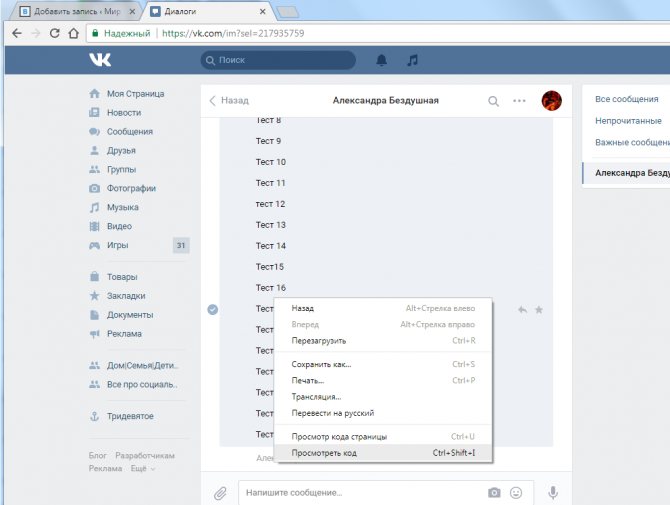Choose Трансляция... in the context menu
This screenshot has width=670, height=505.
[383, 397]
